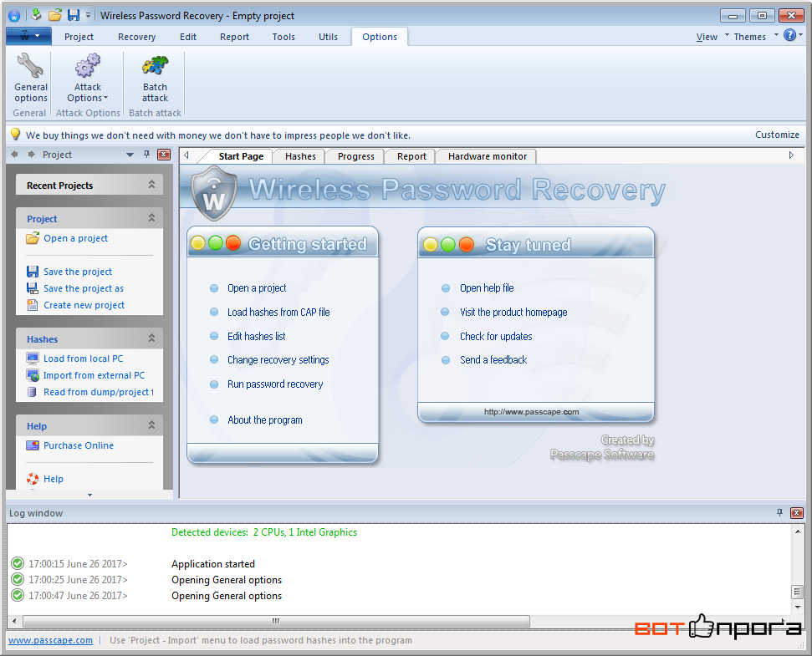Click Visit the product homepage link
Viewport: 812px width, 656px height.
(x=513, y=312)
